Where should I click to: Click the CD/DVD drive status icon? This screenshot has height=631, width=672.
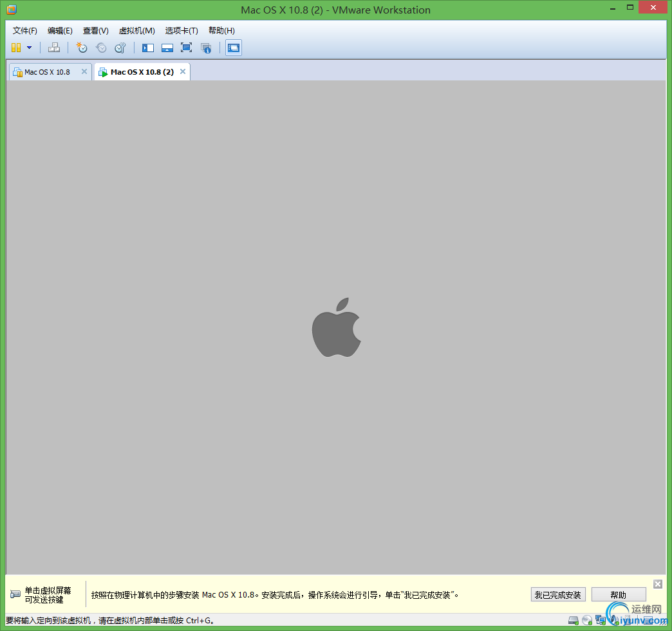[587, 620]
